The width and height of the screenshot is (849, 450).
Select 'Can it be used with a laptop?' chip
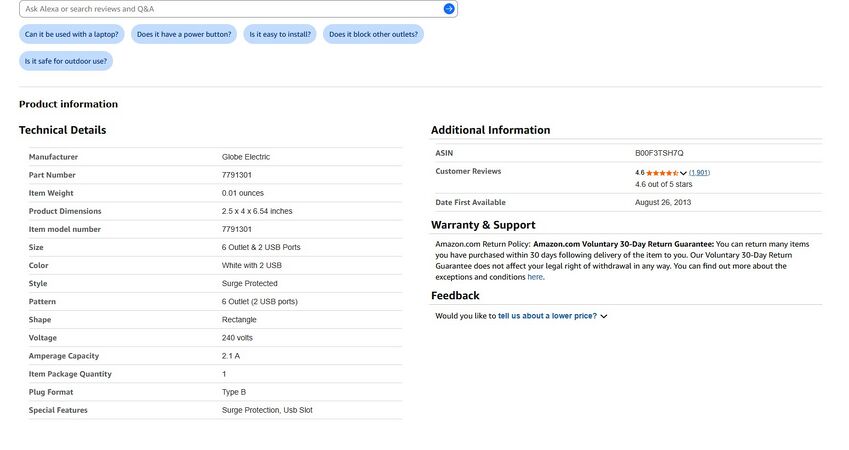71,34
